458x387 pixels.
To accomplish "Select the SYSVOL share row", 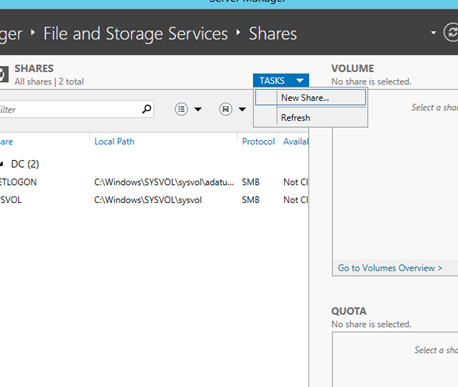I will point(154,200).
